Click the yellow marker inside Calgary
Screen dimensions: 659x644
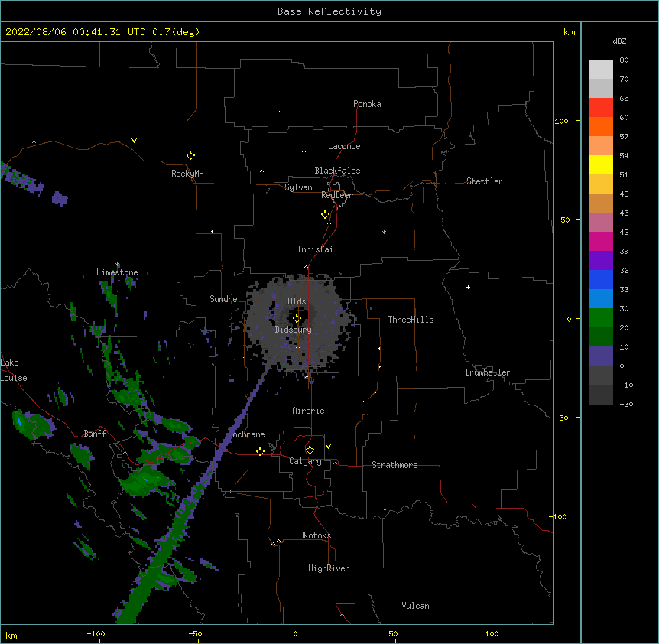click(x=310, y=450)
